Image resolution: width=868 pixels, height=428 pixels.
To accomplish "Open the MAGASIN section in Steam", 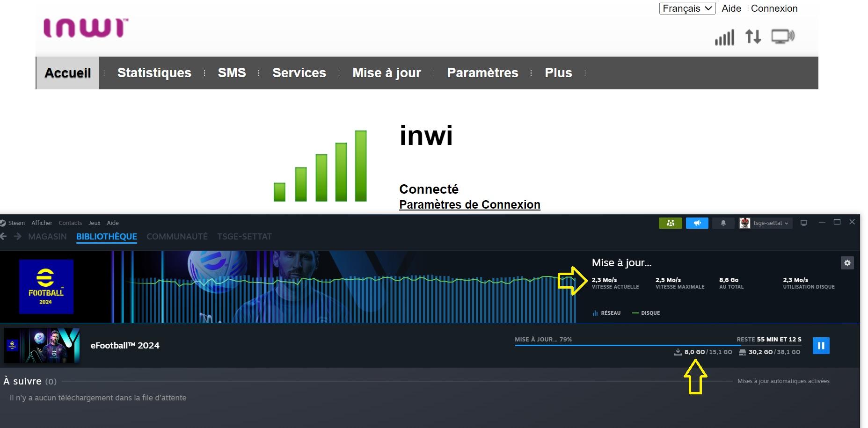I will coord(47,237).
